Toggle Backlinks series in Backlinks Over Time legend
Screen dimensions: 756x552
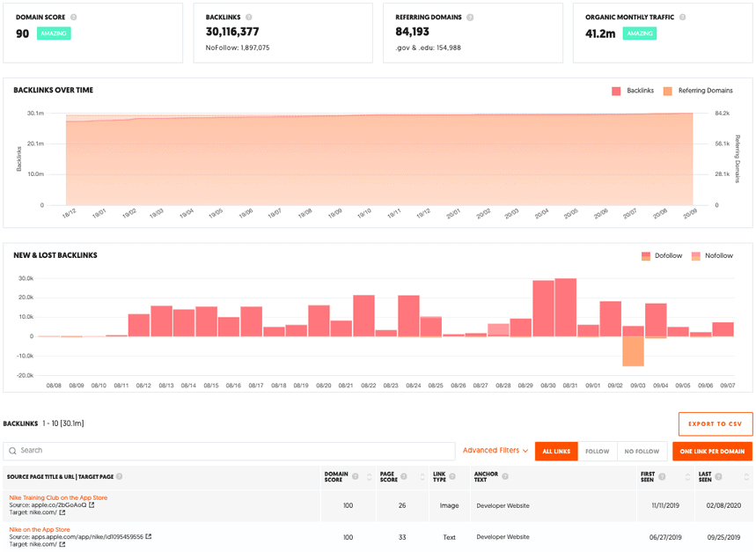tap(632, 91)
